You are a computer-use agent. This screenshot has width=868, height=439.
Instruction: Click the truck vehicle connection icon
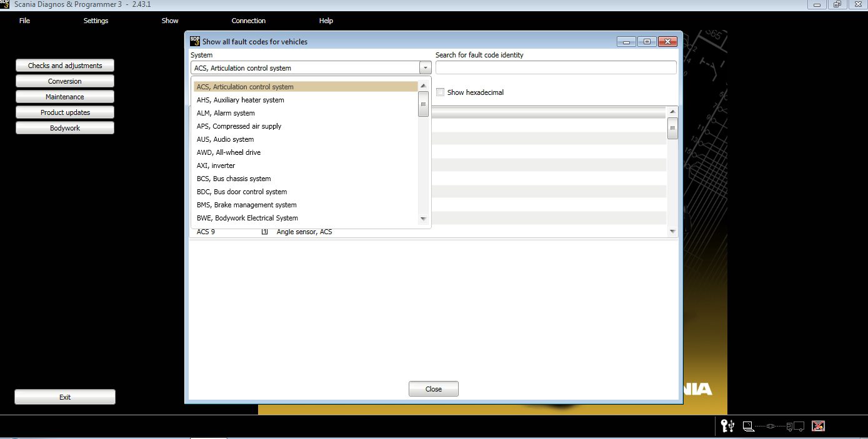795,427
